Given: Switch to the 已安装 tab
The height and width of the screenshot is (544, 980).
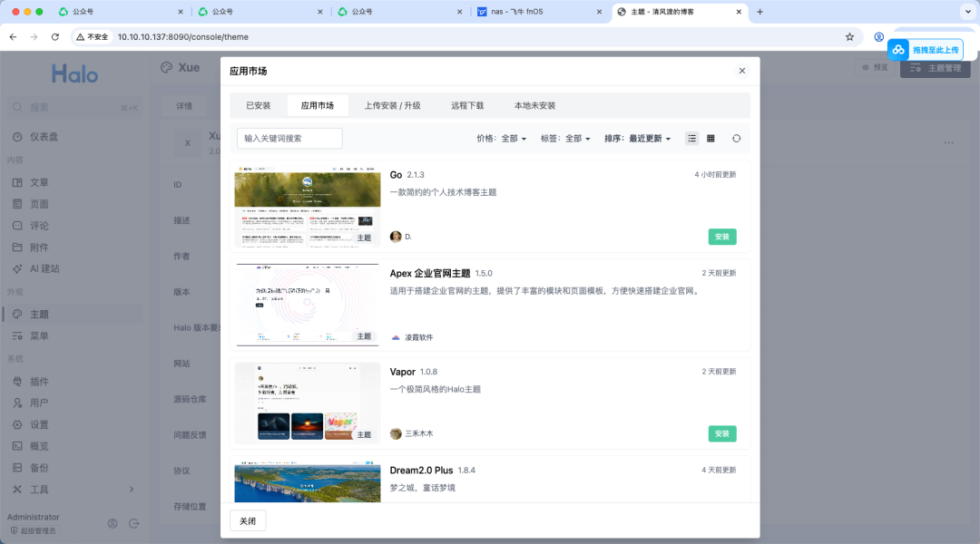Looking at the screenshot, I should coord(258,105).
